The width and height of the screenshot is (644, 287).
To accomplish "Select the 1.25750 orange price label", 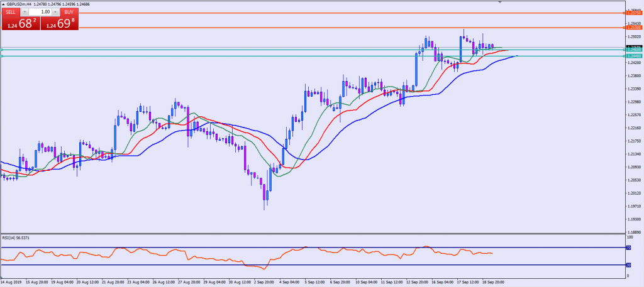I will tap(634, 13).
